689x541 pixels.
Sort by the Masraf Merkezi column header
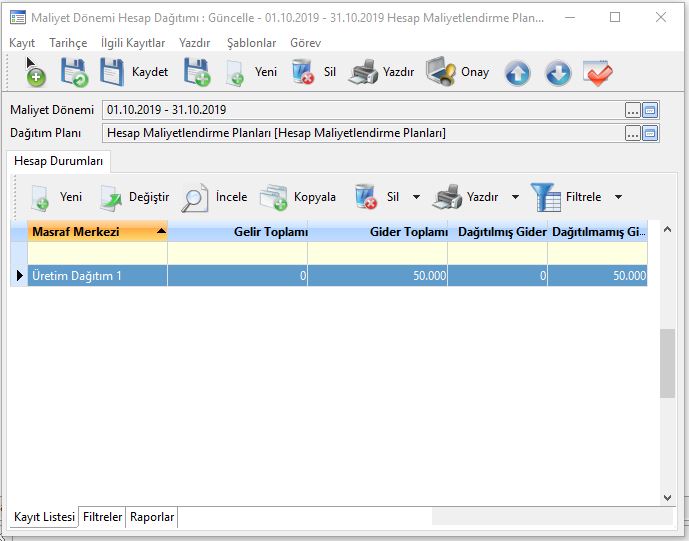click(90, 232)
